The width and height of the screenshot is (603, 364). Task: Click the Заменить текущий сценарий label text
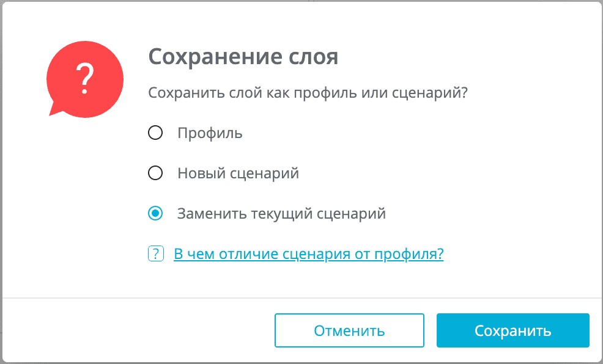click(x=281, y=214)
